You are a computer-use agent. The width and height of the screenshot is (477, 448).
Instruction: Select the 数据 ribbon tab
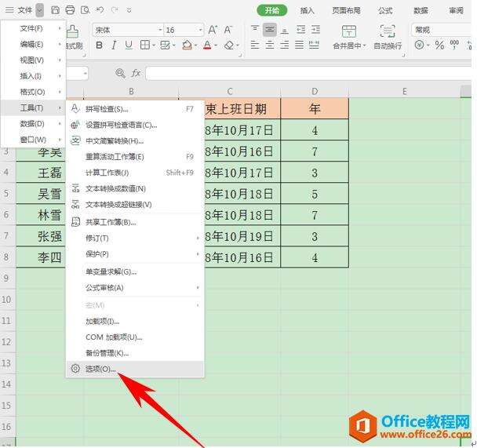(x=421, y=11)
